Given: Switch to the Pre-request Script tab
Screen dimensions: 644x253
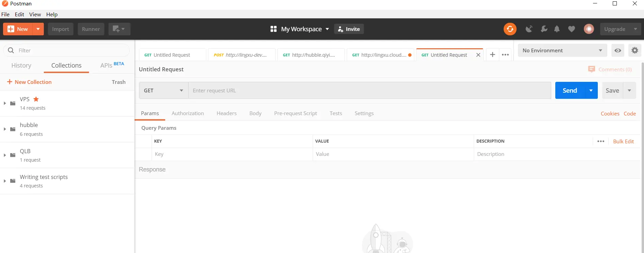Looking at the screenshot, I should click(x=295, y=113).
